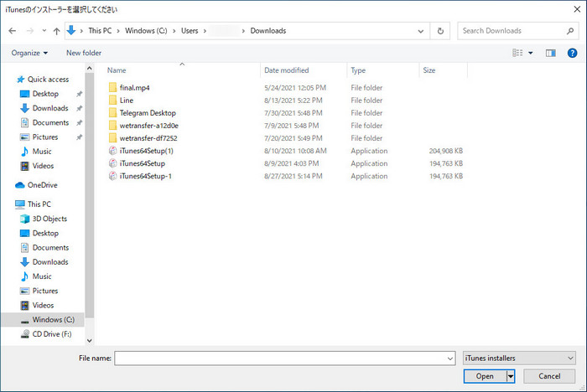This screenshot has height=392, width=587.
Task: Click the navigation pane scroll-down arrow
Action: [x=89, y=340]
